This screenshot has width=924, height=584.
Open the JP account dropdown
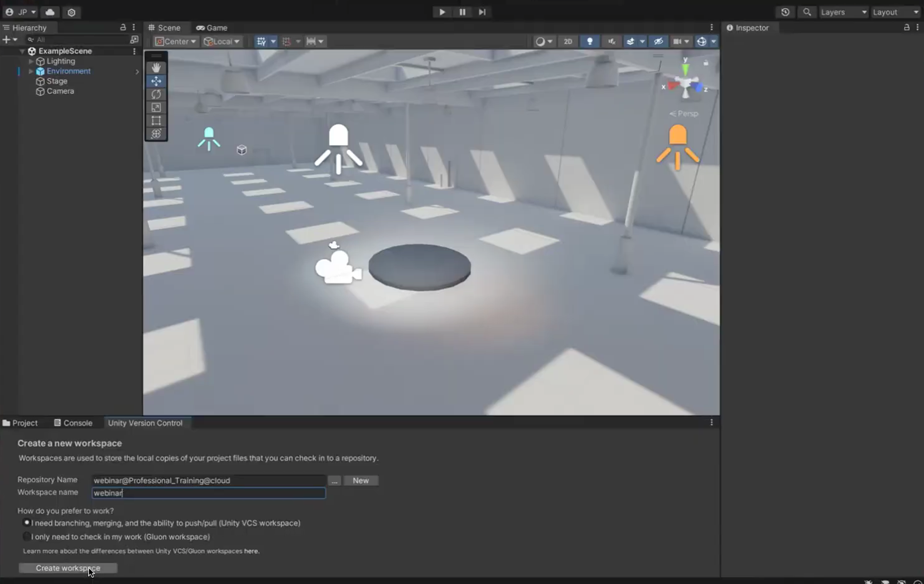point(21,12)
